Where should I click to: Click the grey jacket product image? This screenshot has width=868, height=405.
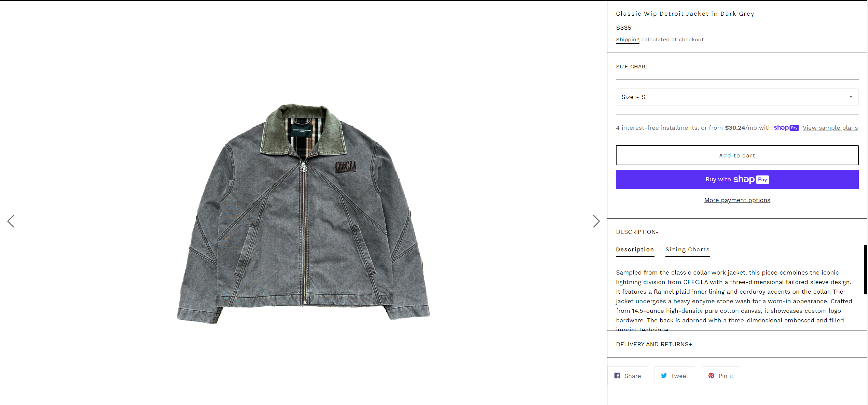pos(303,213)
